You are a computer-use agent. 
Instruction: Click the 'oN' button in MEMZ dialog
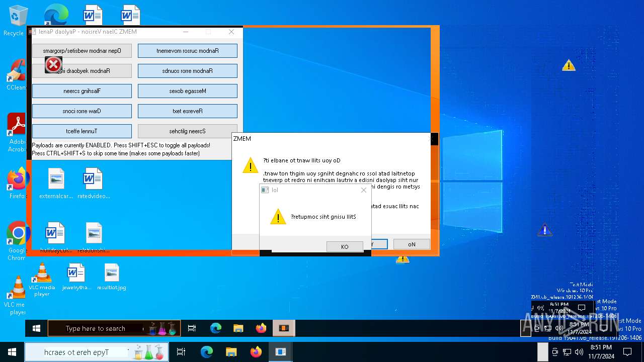pos(412,244)
